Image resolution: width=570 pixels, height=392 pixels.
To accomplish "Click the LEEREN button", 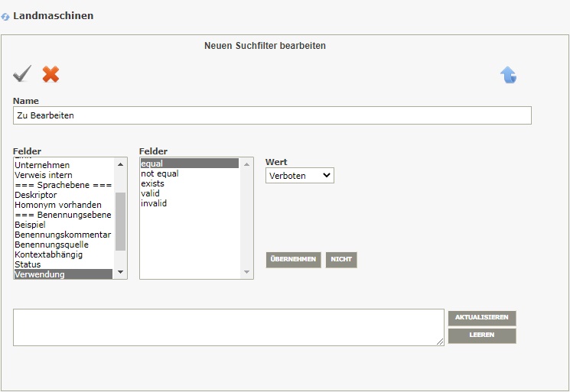I will tap(482, 335).
